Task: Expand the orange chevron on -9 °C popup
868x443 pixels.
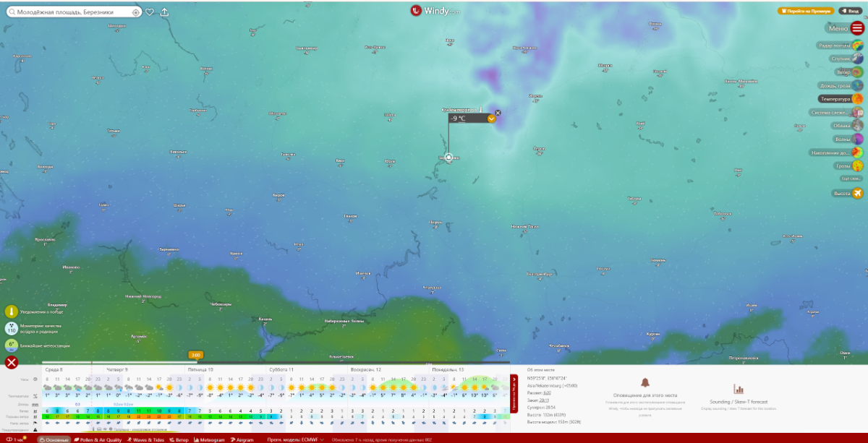Action: [491, 119]
